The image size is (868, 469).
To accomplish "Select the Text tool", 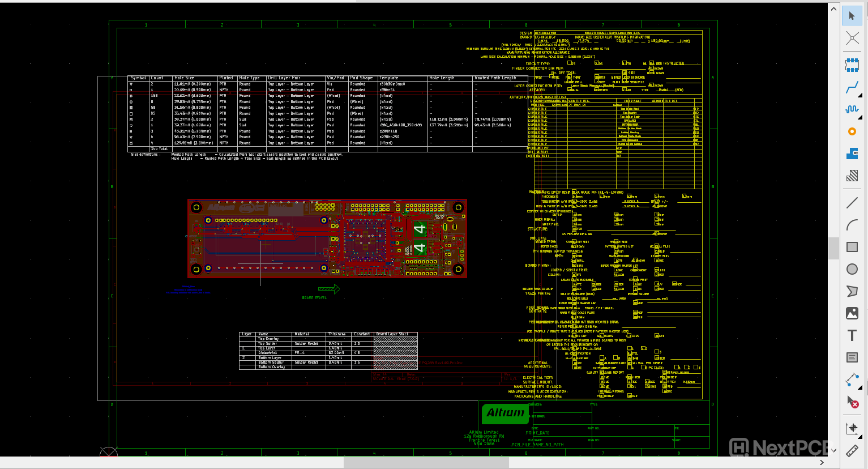I will (x=852, y=335).
